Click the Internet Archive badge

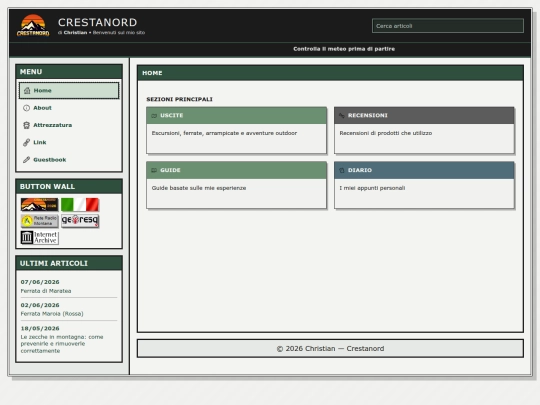point(40,238)
